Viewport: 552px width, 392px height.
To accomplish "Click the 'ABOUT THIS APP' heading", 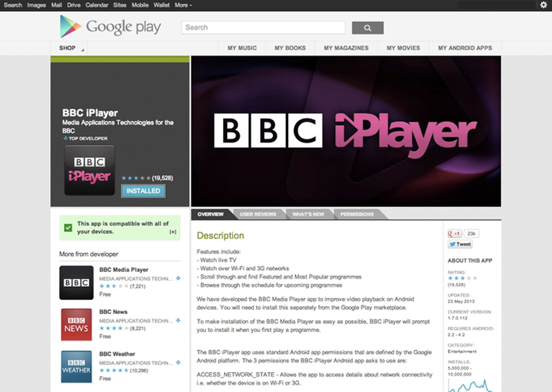I will point(470,260).
